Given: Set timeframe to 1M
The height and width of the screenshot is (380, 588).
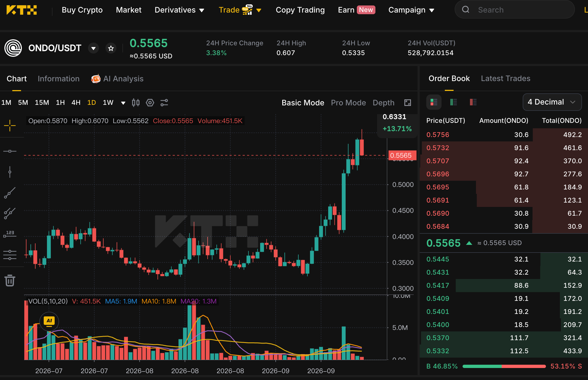Looking at the screenshot, I should point(6,103).
